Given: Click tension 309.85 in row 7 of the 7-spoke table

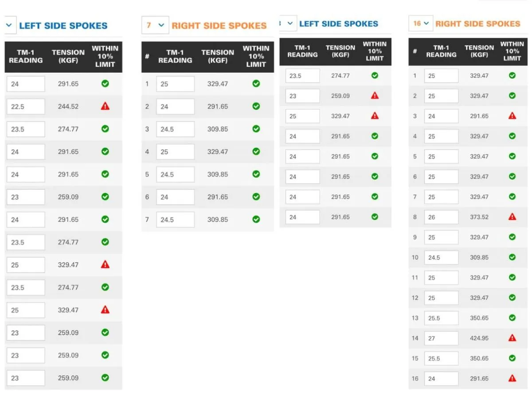Looking at the screenshot, I should tap(218, 220).
